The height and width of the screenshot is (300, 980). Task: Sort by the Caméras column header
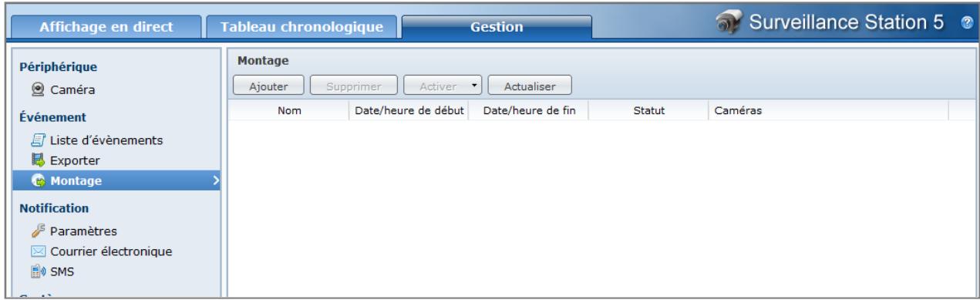click(x=828, y=111)
